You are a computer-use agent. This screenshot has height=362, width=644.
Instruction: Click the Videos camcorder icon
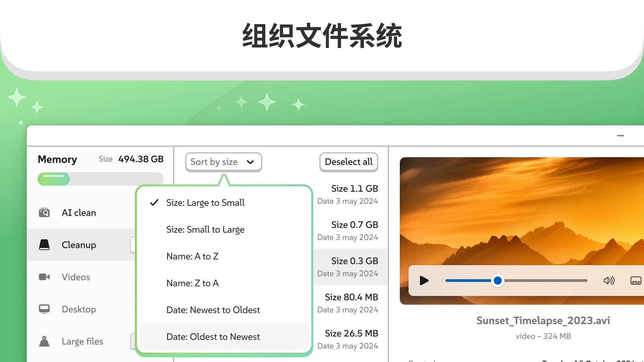click(x=44, y=277)
